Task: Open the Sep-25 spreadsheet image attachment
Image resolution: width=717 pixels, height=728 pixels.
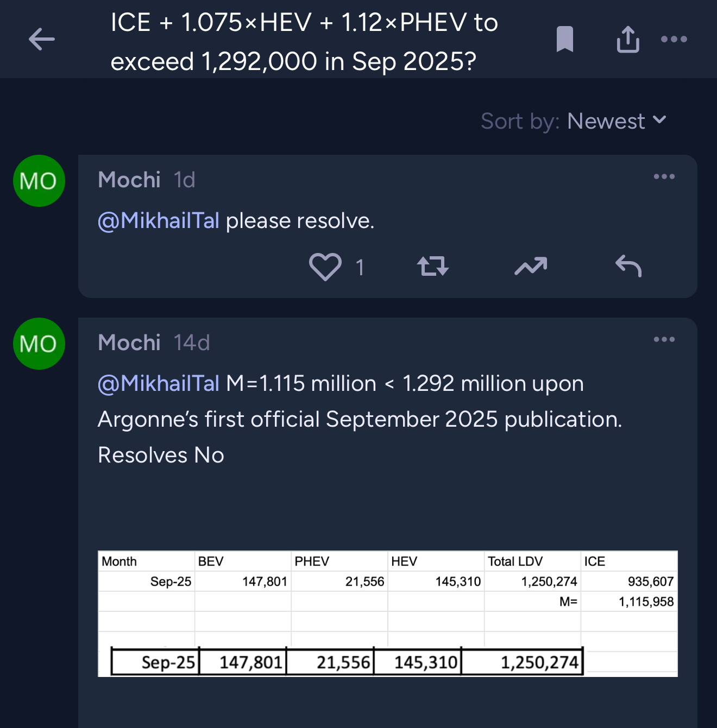Action: (x=387, y=613)
